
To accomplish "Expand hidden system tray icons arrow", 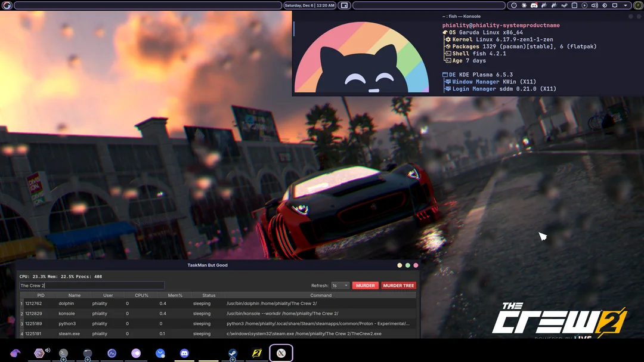I will click(626, 5).
